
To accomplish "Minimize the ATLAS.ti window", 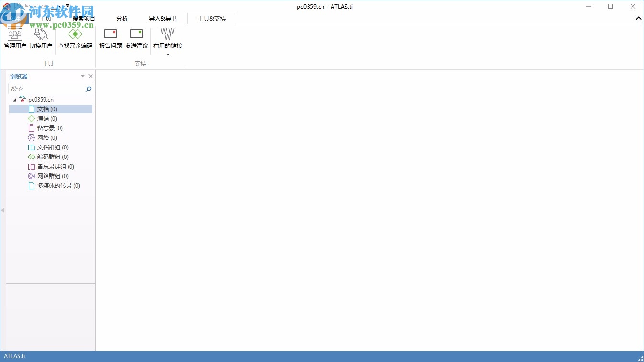I will point(588,6).
